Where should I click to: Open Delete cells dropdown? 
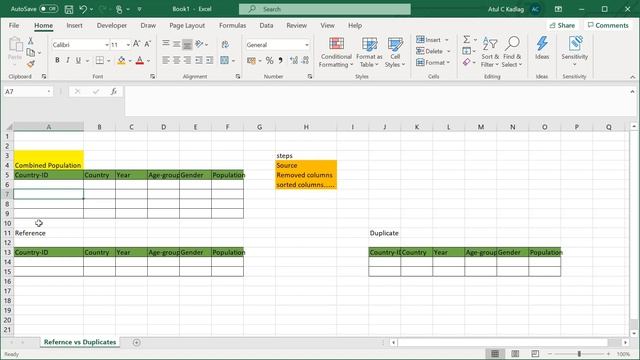click(448, 51)
